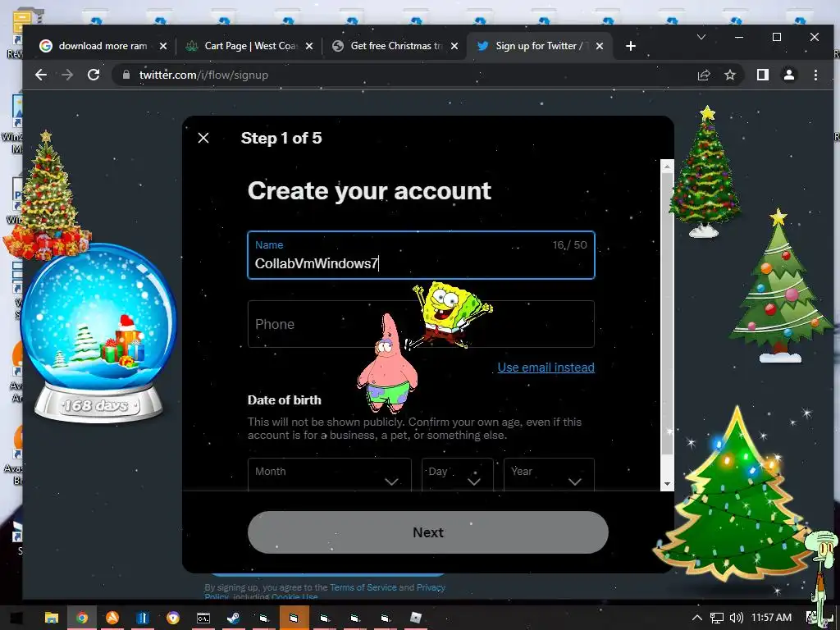Image resolution: width=840 pixels, height=630 pixels.
Task: Open the Chrome side panel
Action: click(x=763, y=75)
